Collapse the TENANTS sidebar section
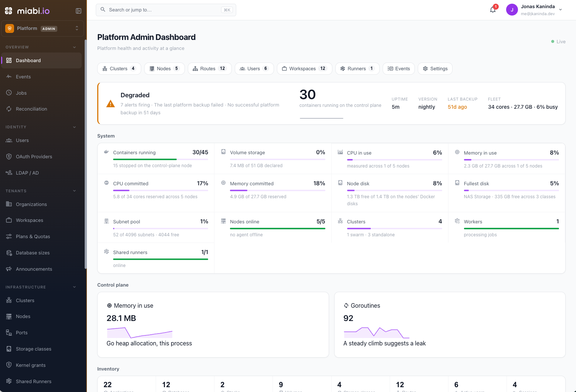The height and width of the screenshot is (392, 576). click(74, 191)
